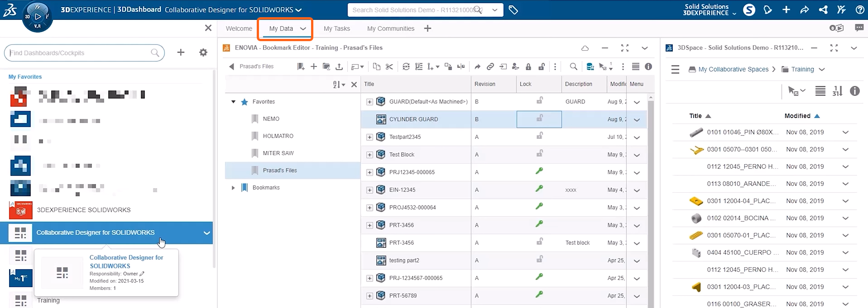Select the MITER SAW bookmark
Viewport: 868px width, 308px height.
click(x=278, y=153)
